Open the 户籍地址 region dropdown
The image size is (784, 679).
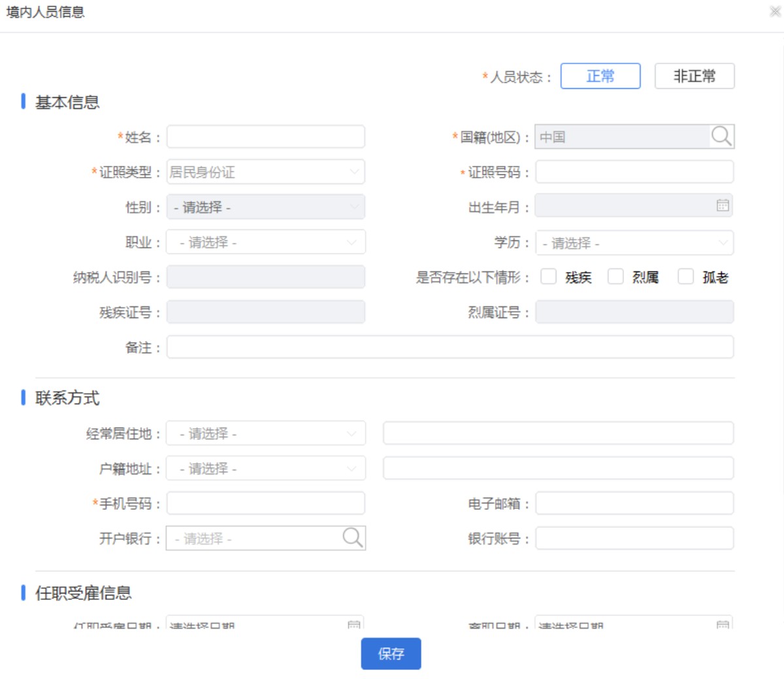pyautogui.click(x=266, y=469)
